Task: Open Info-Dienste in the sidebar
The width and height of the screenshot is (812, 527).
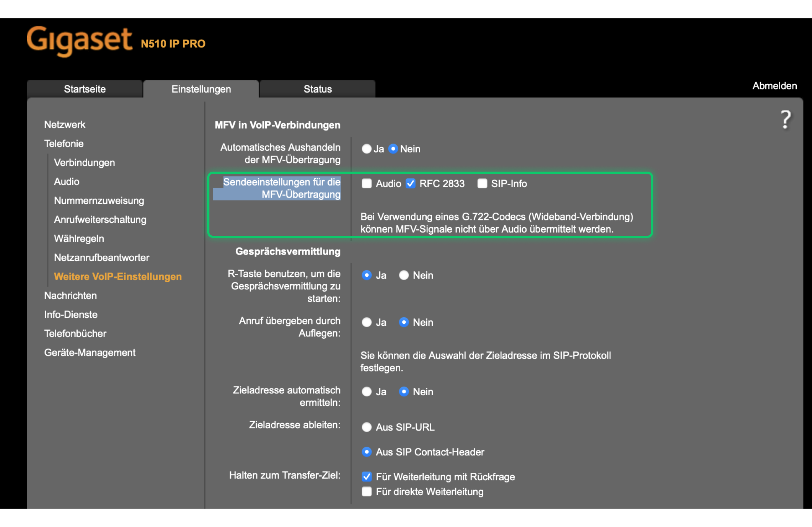Action: 71,314
